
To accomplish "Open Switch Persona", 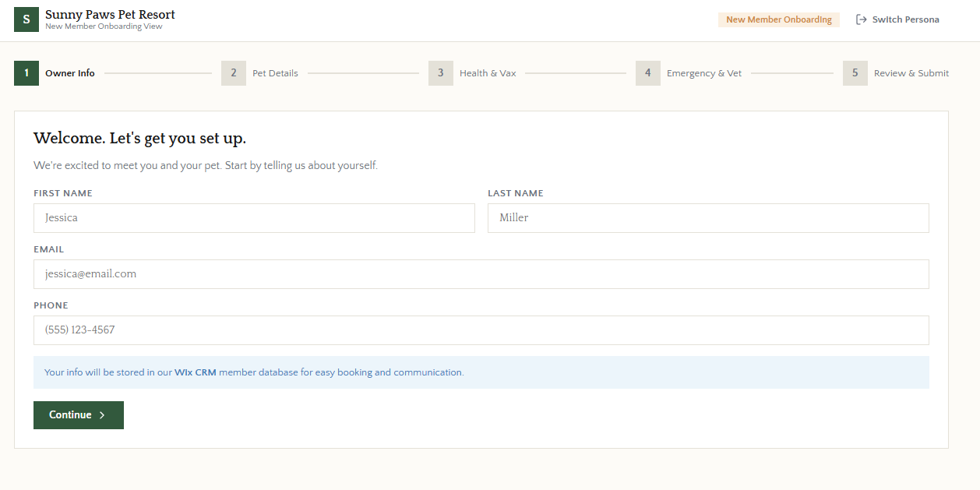I will click(x=897, y=19).
